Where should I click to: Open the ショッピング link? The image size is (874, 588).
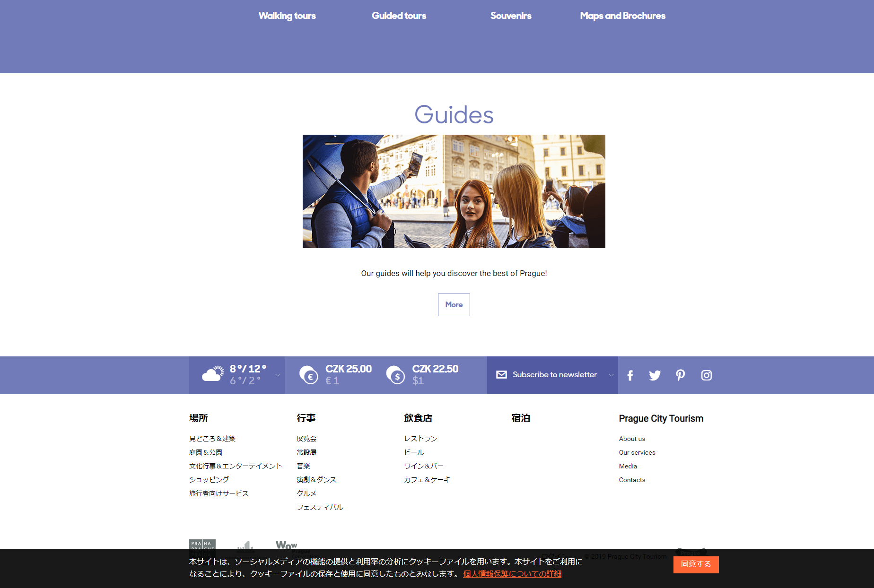point(209,479)
